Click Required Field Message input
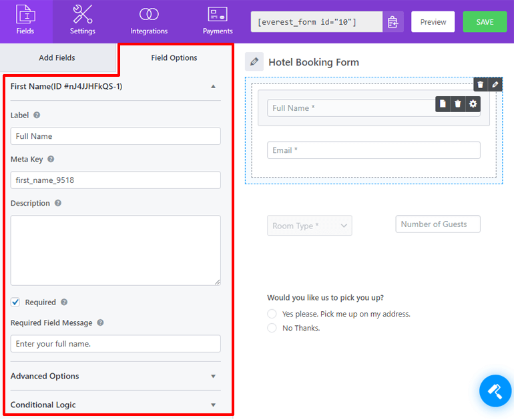This screenshot has width=514, height=420. coord(115,344)
